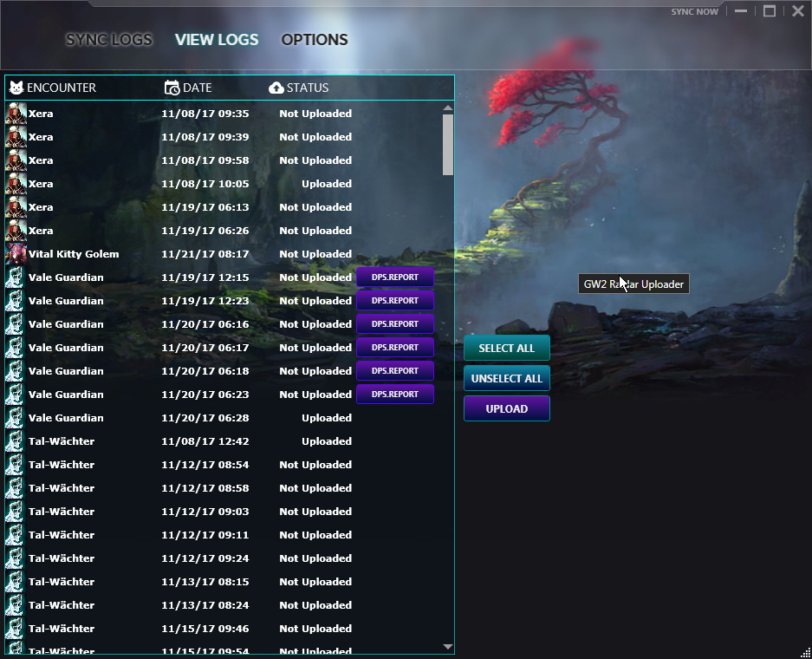The height and width of the screenshot is (659, 812).
Task: Click the Upload button
Action: pyautogui.click(x=506, y=408)
